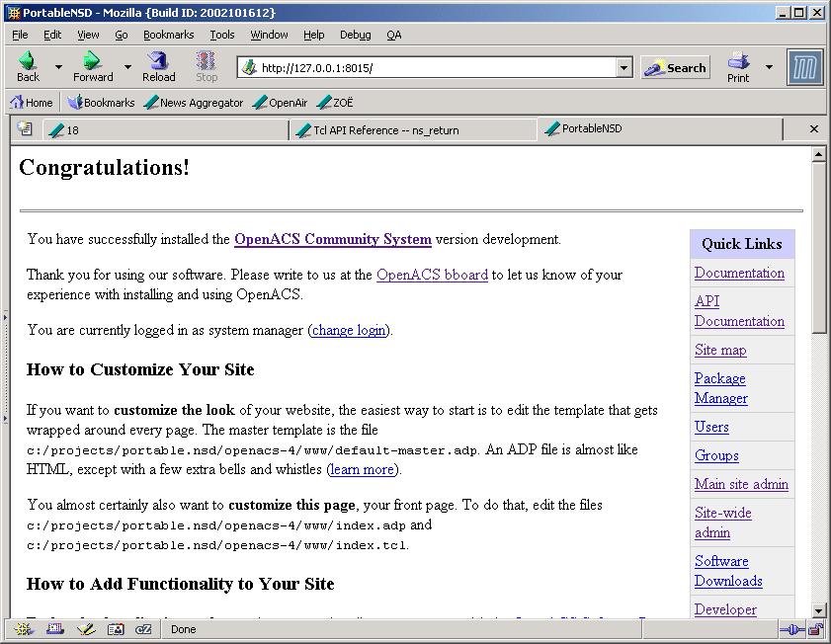Screen dimensions: 831x644
Task: Open the Print button dropdown arrow
Action: point(769,67)
